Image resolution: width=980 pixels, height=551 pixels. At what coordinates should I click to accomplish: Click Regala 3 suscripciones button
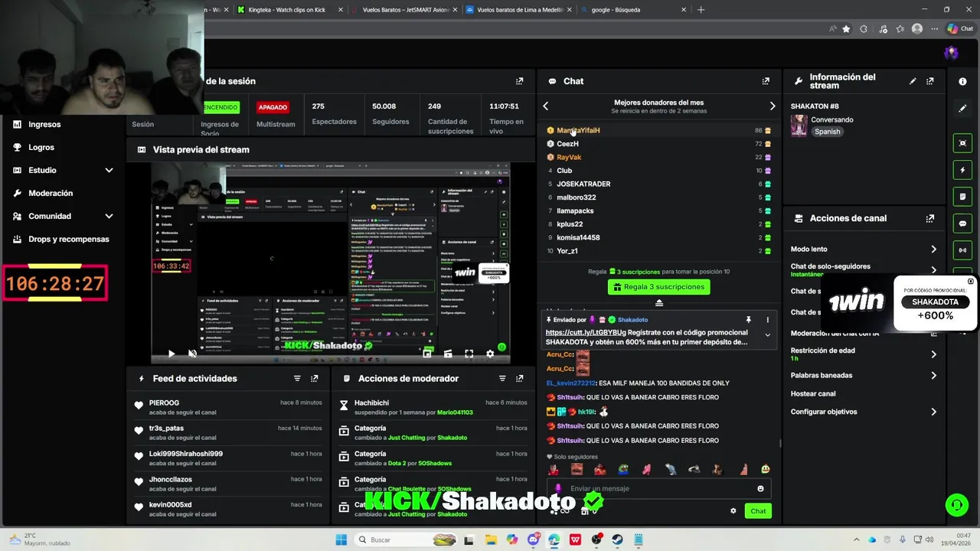click(x=658, y=287)
